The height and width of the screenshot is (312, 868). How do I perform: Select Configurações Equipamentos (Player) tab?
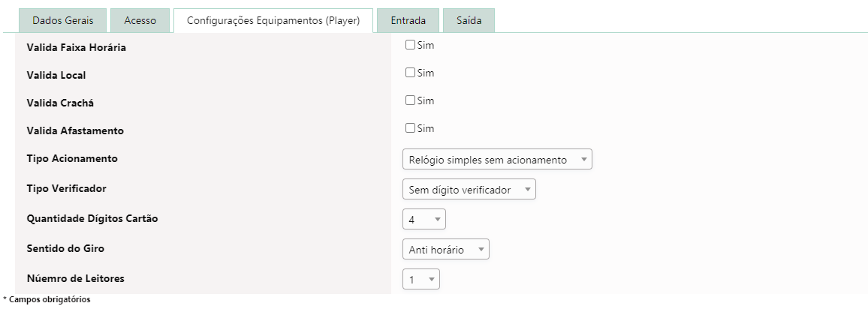point(273,21)
